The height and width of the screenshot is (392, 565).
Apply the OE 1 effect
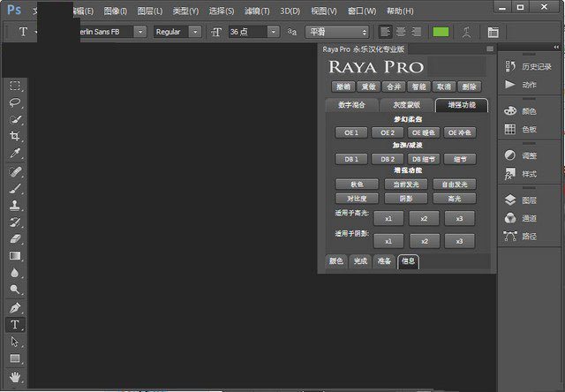[x=351, y=132]
